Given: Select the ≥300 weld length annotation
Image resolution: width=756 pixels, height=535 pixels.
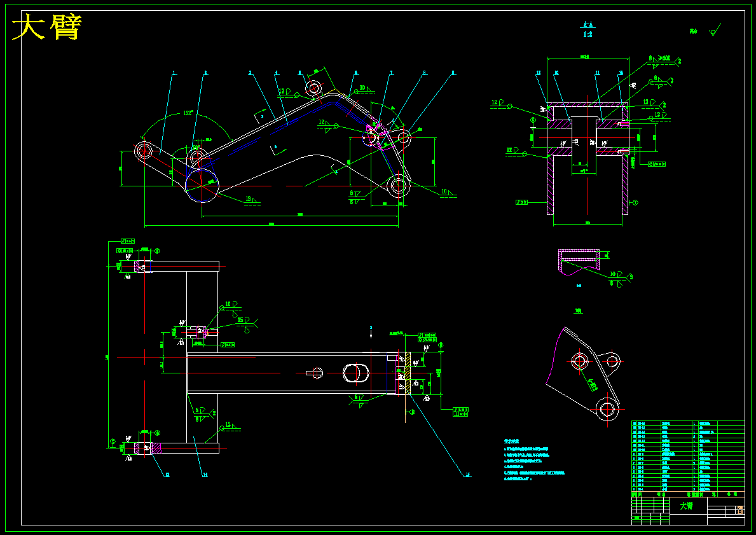Looking at the screenshot, I should [x=664, y=59].
